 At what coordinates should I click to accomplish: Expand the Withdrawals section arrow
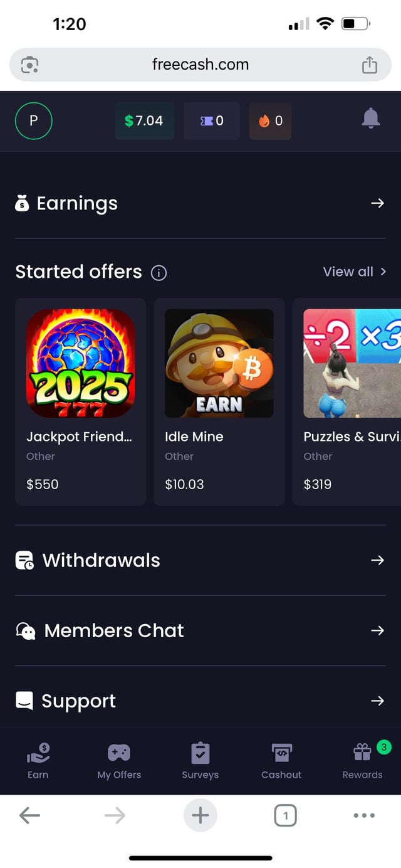pos(377,560)
